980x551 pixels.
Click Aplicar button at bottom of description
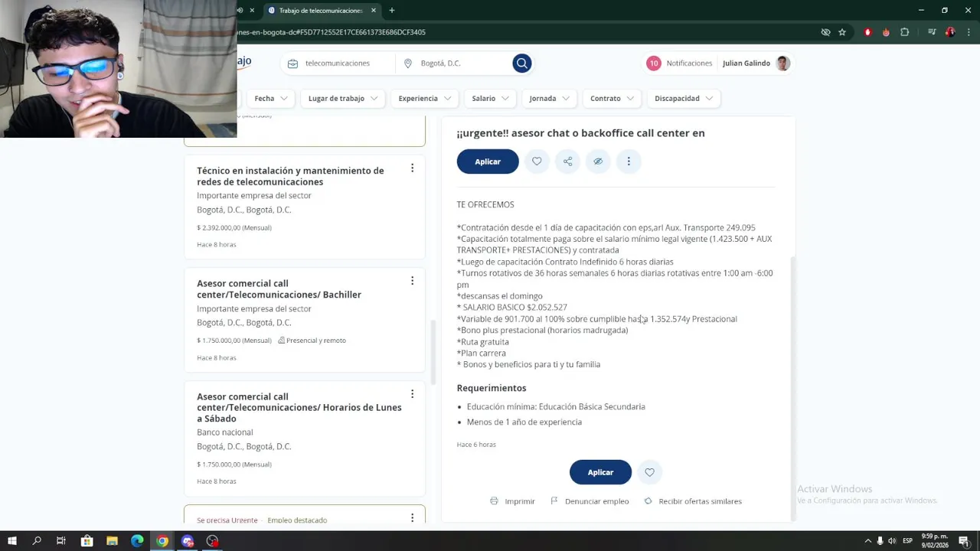click(x=600, y=472)
